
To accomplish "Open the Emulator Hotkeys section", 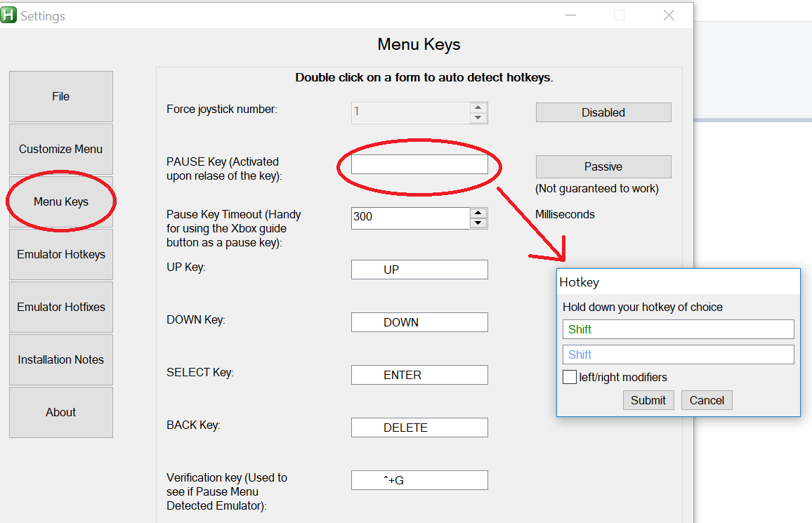I will 61,255.
